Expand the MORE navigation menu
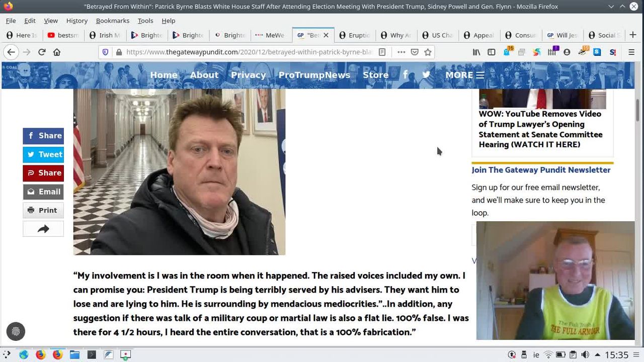 (x=464, y=75)
